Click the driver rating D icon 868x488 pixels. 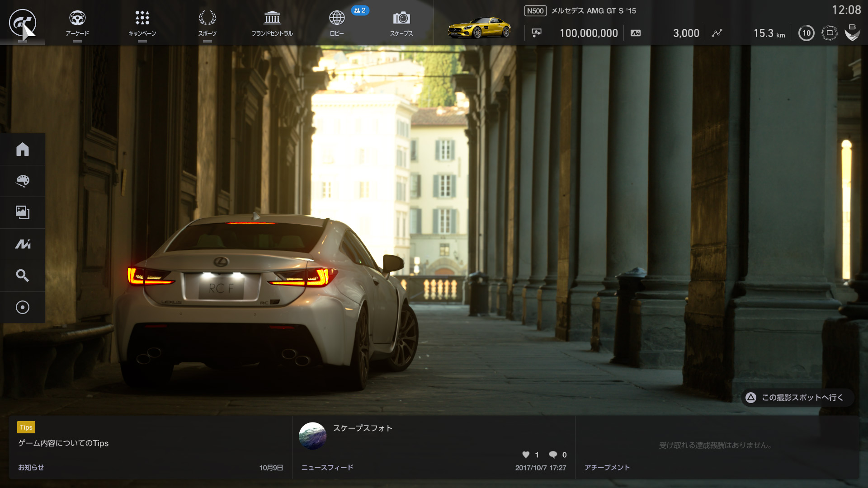pos(830,33)
